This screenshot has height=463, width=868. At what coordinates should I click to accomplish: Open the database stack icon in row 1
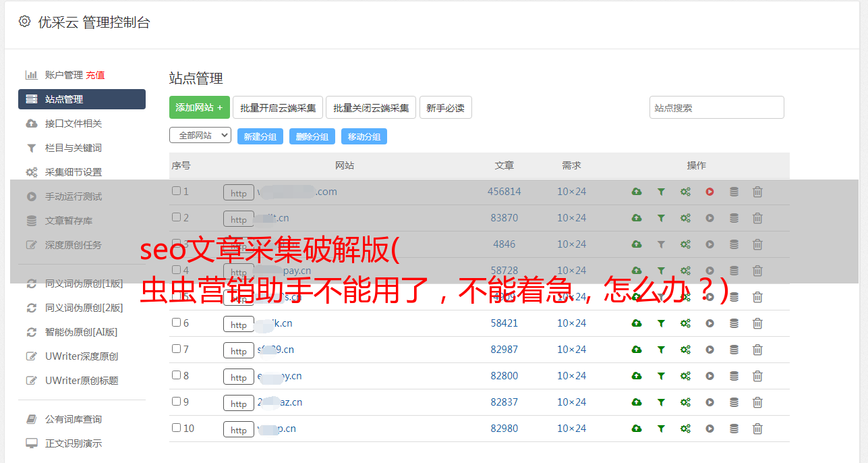click(734, 192)
